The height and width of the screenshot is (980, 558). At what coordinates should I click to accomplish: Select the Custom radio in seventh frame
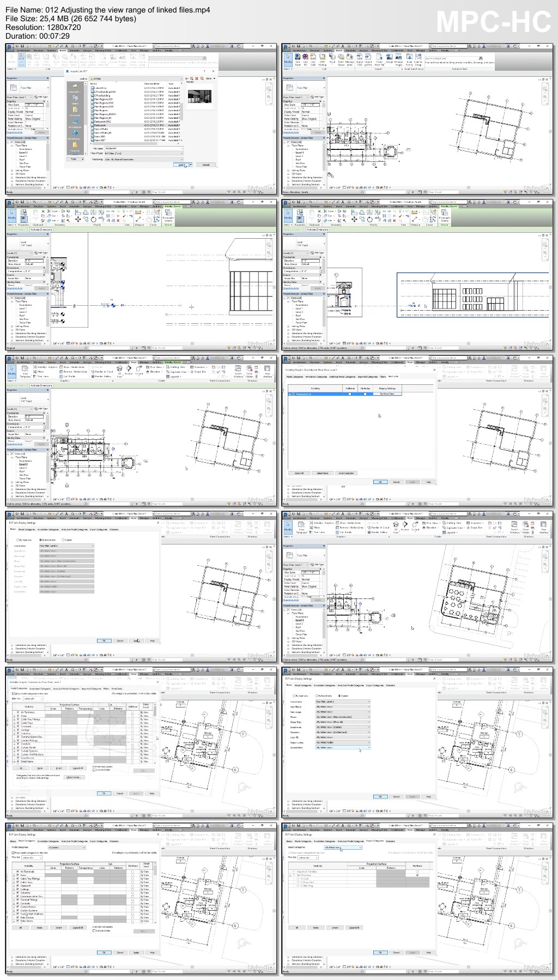pyautogui.click(x=64, y=540)
